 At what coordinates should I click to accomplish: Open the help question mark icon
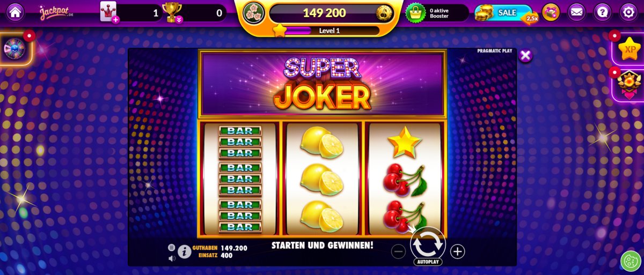[603, 12]
